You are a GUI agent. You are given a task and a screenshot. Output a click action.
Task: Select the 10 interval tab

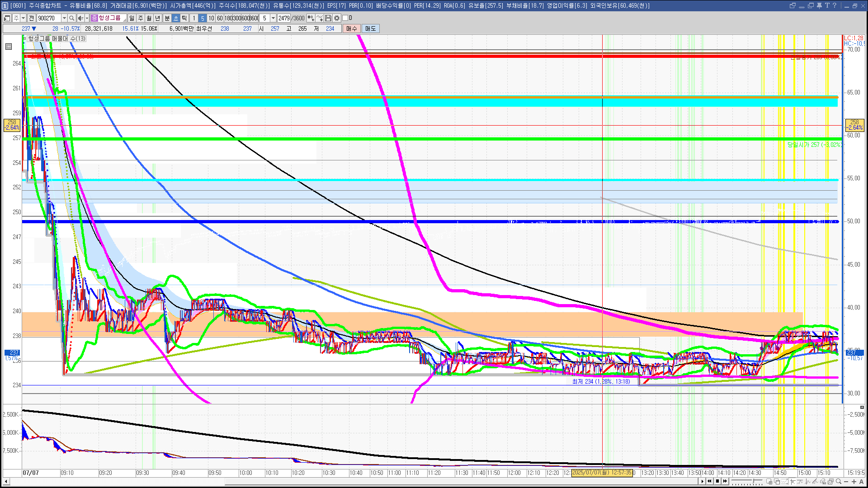click(x=211, y=18)
